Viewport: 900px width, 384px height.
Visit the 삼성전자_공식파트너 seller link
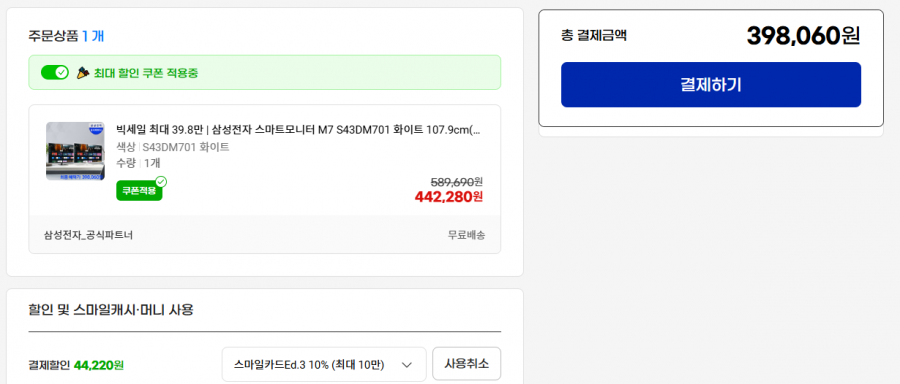88,235
